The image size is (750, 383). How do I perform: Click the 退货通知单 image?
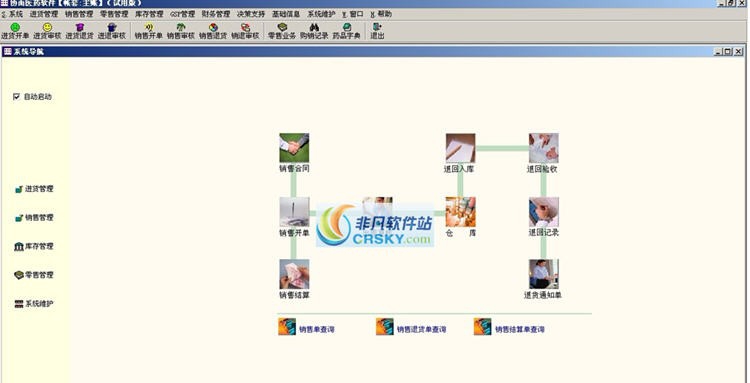(x=544, y=274)
